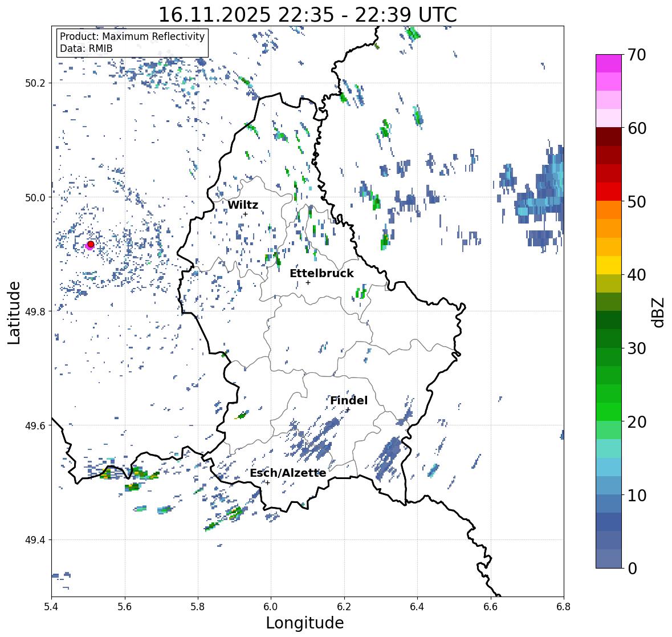672x637 pixels.
Task: Click the "Latitude" axis label
Action: (x=14, y=313)
